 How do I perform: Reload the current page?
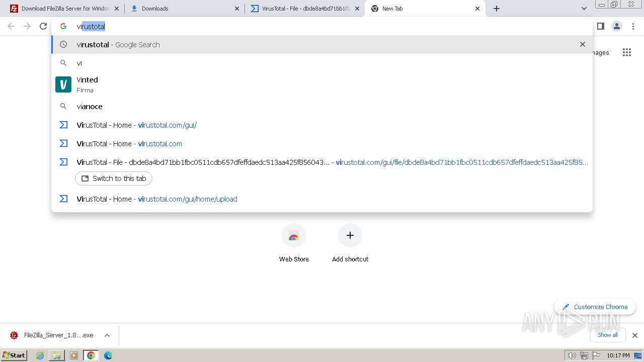pos(43,26)
